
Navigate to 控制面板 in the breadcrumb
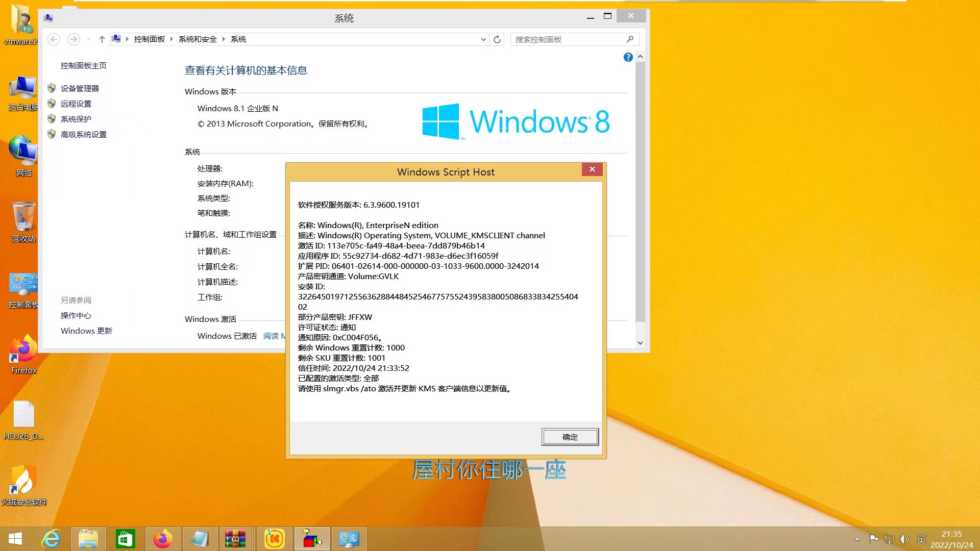[149, 39]
